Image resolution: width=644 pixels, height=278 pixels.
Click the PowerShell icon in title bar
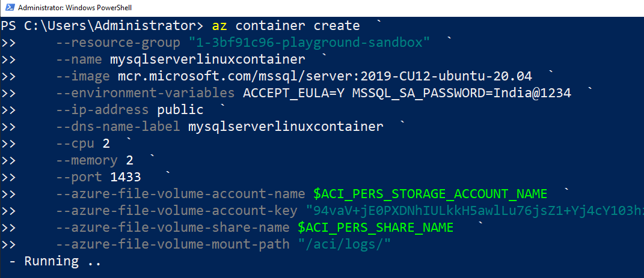[7, 8]
